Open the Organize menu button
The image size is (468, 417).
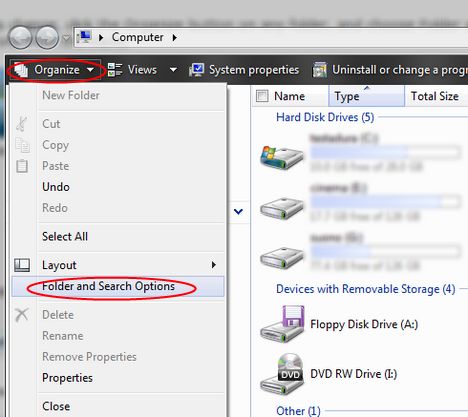(x=54, y=70)
